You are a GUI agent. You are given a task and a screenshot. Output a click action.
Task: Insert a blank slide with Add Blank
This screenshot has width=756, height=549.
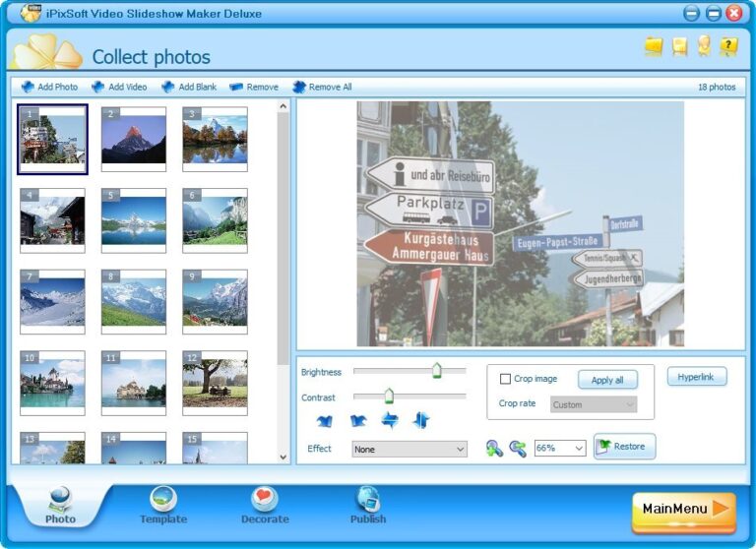[x=189, y=87]
